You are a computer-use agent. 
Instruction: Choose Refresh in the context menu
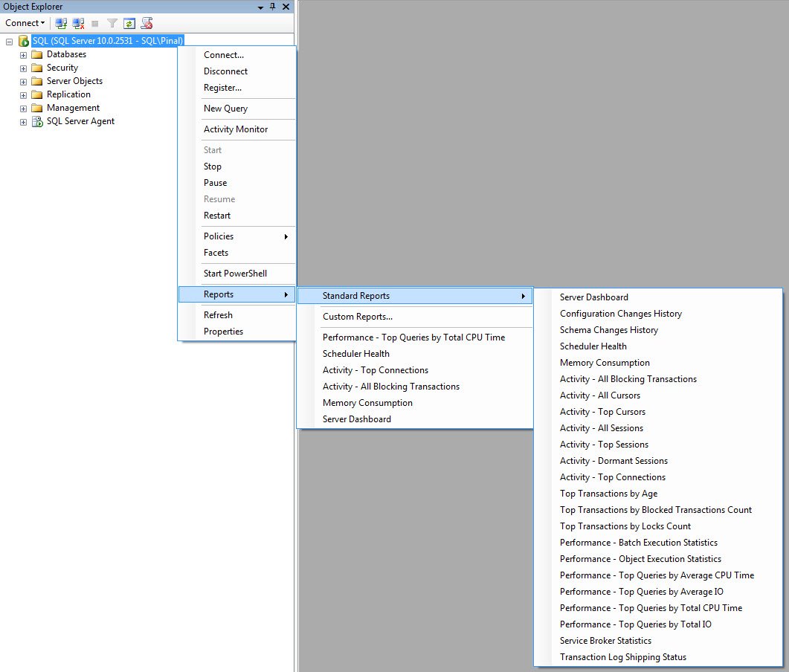point(237,315)
